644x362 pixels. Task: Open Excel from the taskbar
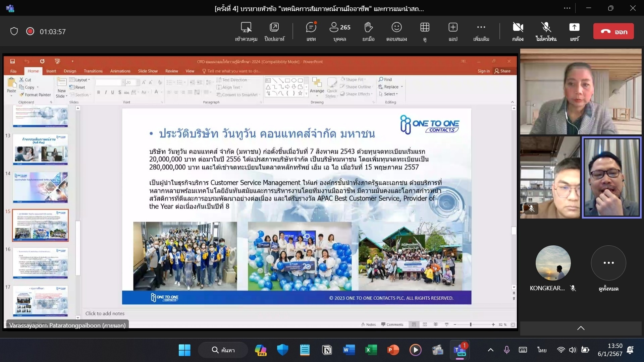pyautogui.click(x=370, y=350)
